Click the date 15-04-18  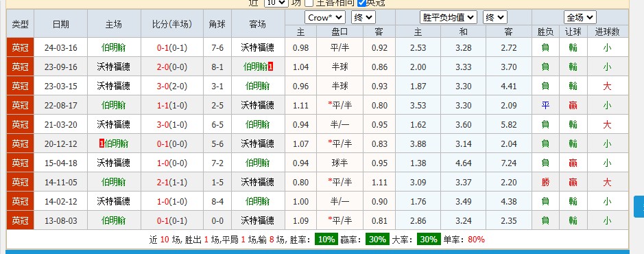[61, 163]
